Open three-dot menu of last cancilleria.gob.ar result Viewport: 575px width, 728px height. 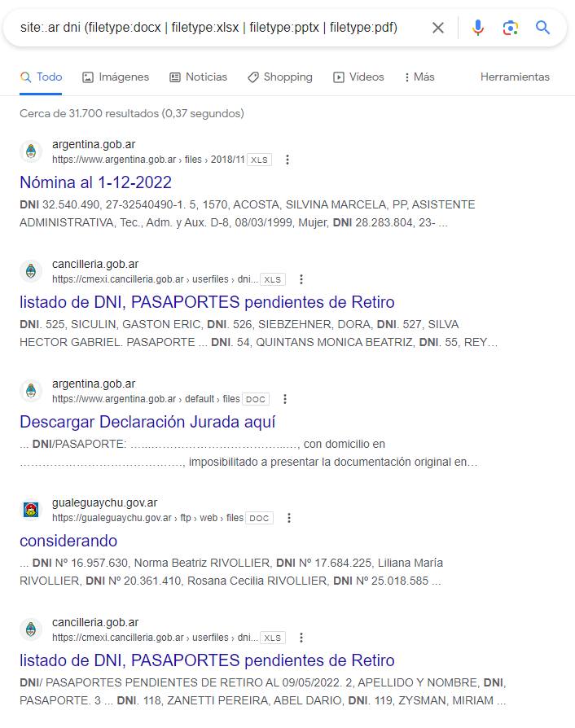(x=301, y=638)
